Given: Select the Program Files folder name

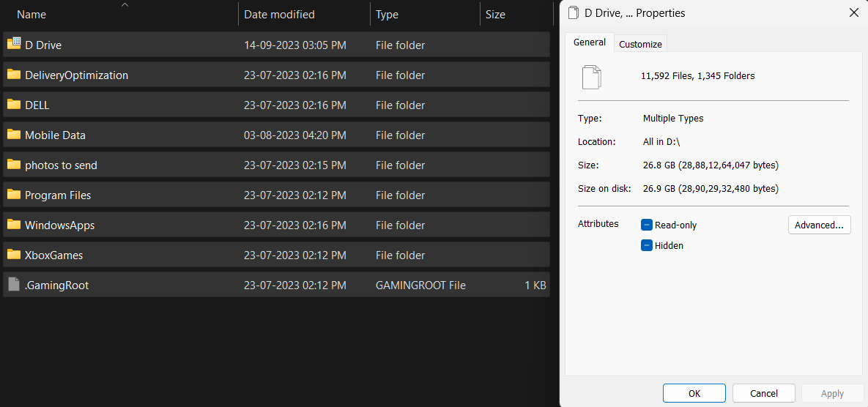Looking at the screenshot, I should point(58,195).
